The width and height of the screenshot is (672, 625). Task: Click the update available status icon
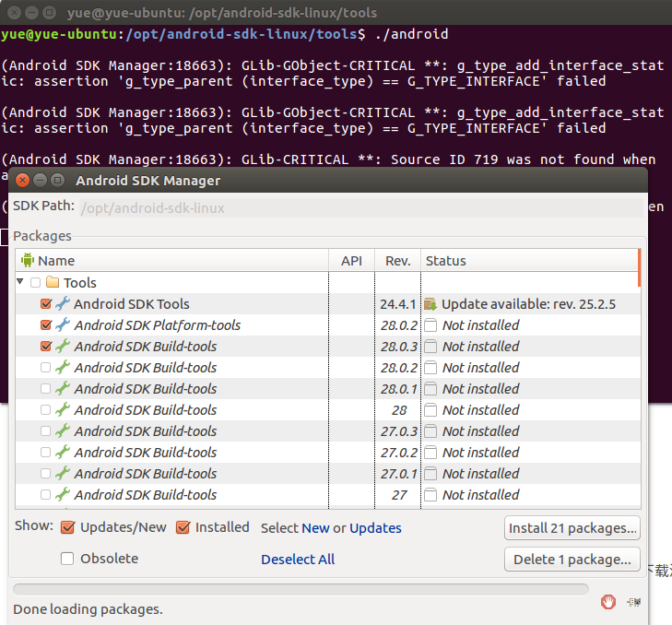[430, 304]
